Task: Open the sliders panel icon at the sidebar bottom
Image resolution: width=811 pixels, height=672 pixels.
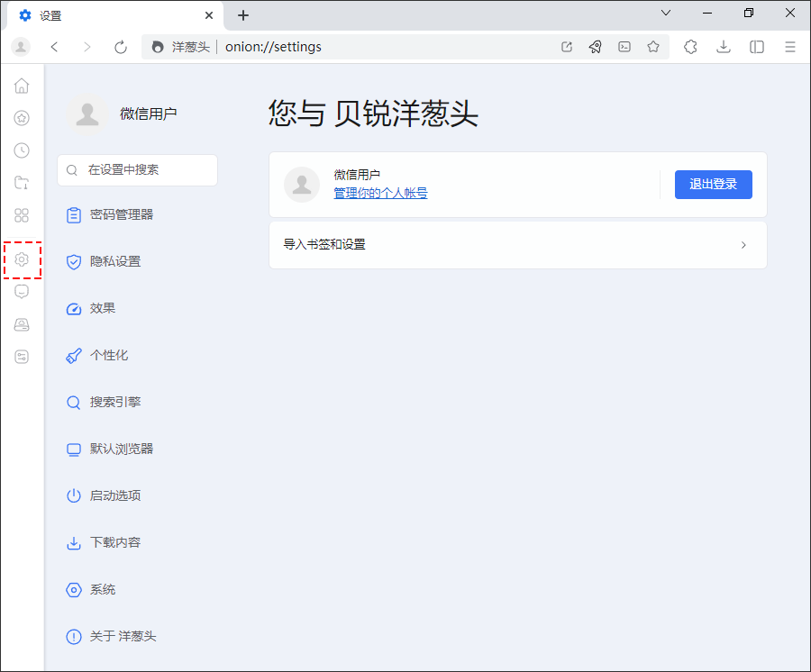Action: pos(22,357)
